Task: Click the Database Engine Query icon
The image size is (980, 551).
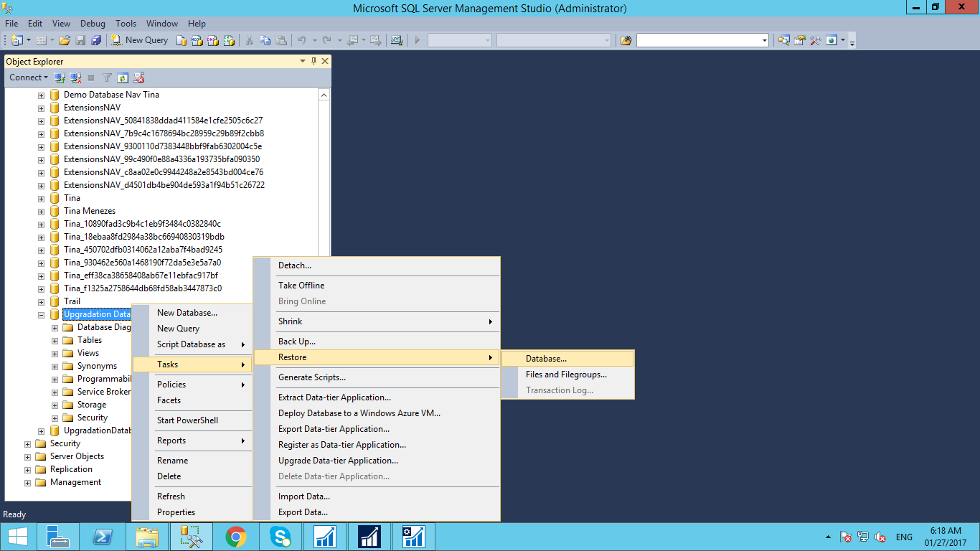Action: pos(182,40)
